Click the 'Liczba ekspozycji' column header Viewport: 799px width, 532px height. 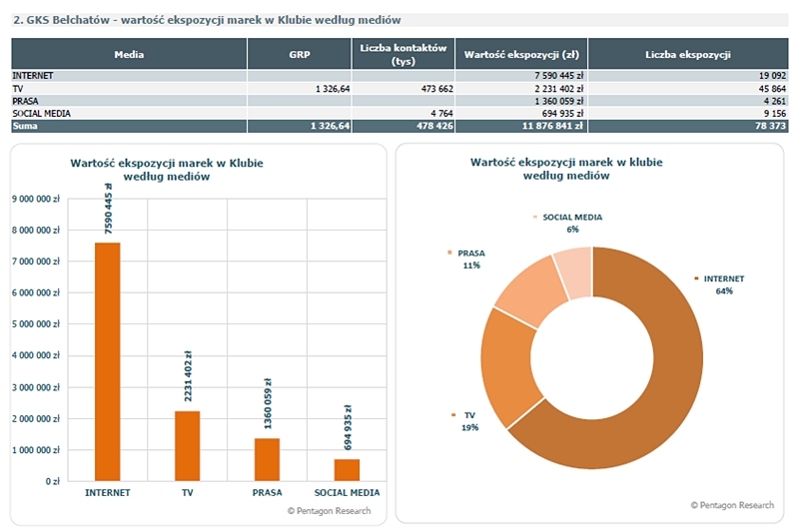tap(688, 54)
